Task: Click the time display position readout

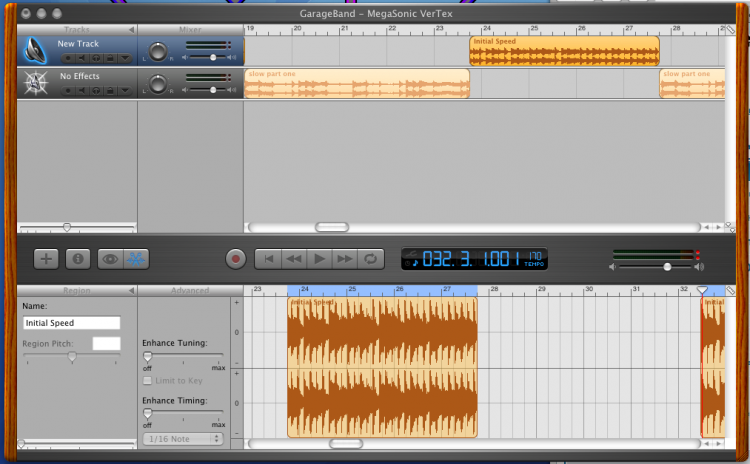Action: click(471, 259)
